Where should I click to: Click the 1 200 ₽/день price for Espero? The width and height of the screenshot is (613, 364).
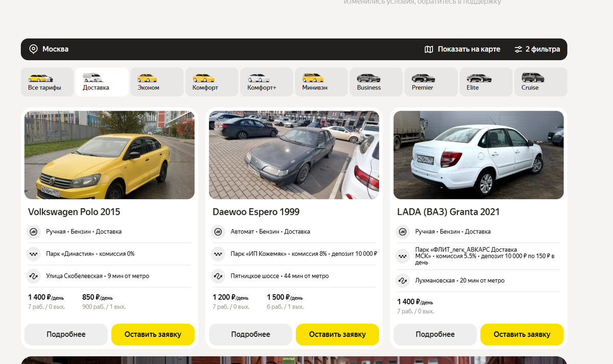[x=230, y=297]
